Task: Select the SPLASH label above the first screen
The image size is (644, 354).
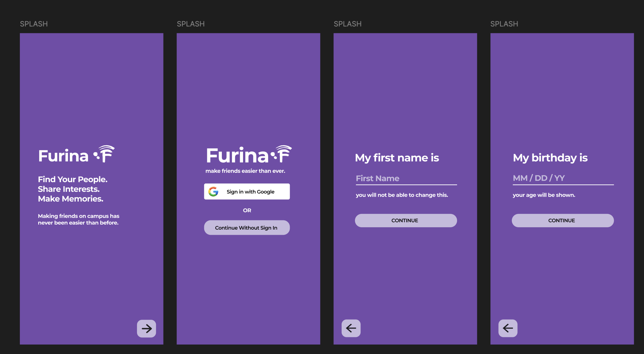Action: click(x=34, y=24)
